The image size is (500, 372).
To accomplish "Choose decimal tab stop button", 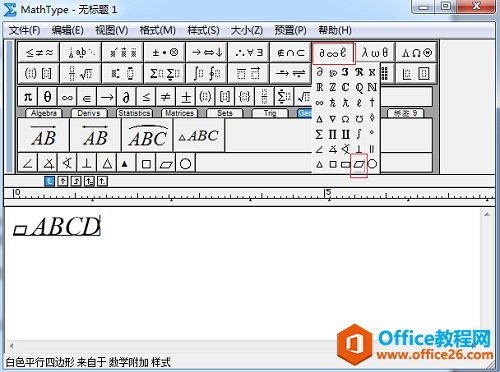I will point(102,181).
